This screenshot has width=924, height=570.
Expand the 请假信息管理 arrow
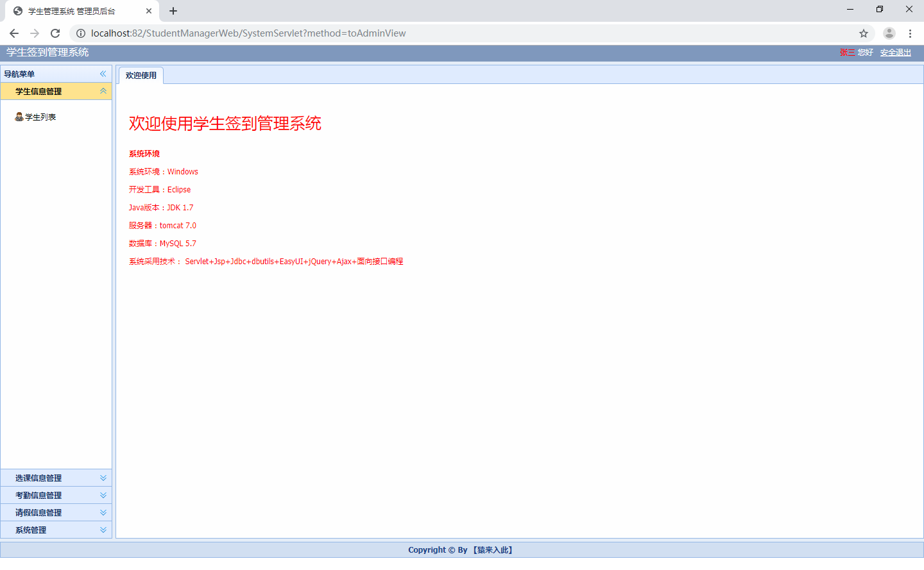(x=103, y=512)
